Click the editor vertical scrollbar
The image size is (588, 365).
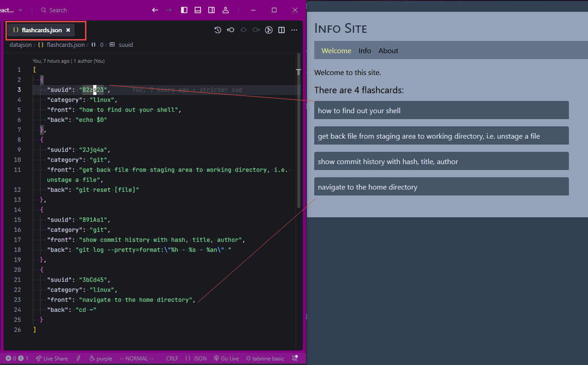[299, 132]
